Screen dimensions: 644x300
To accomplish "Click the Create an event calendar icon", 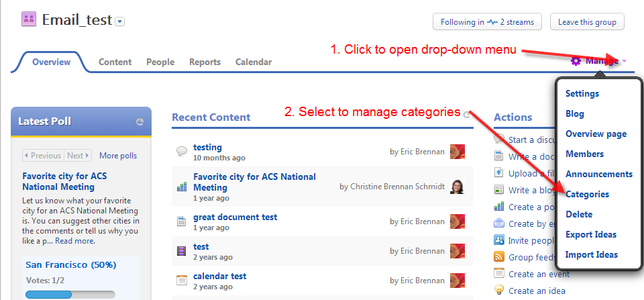I will (x=499, y=274).
